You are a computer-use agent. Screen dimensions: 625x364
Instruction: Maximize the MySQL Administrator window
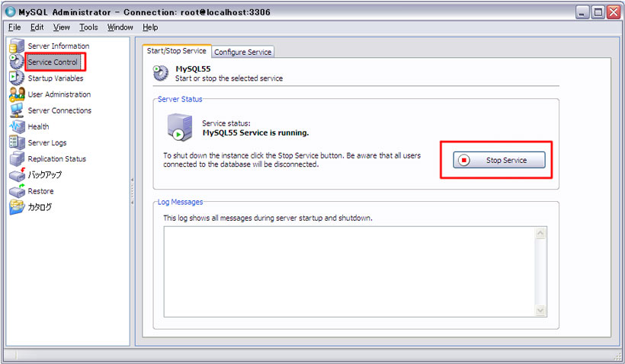pyautogui.click(x=598, y=12)
